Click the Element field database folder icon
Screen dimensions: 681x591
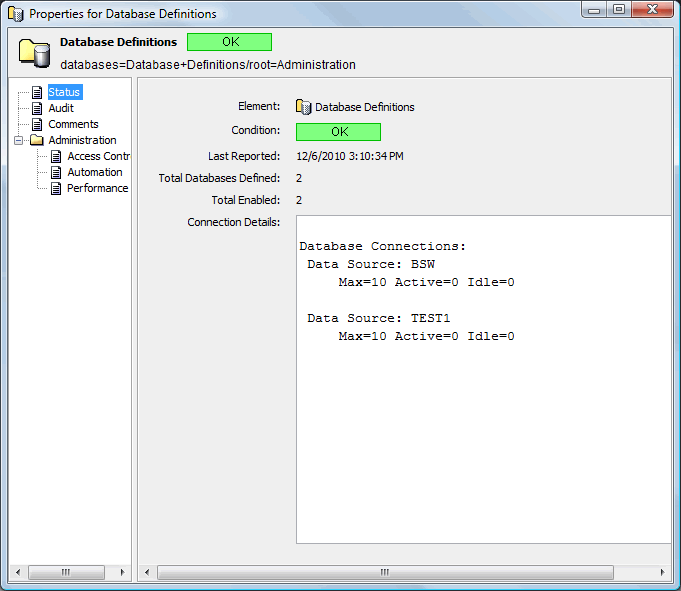point(304,107)
